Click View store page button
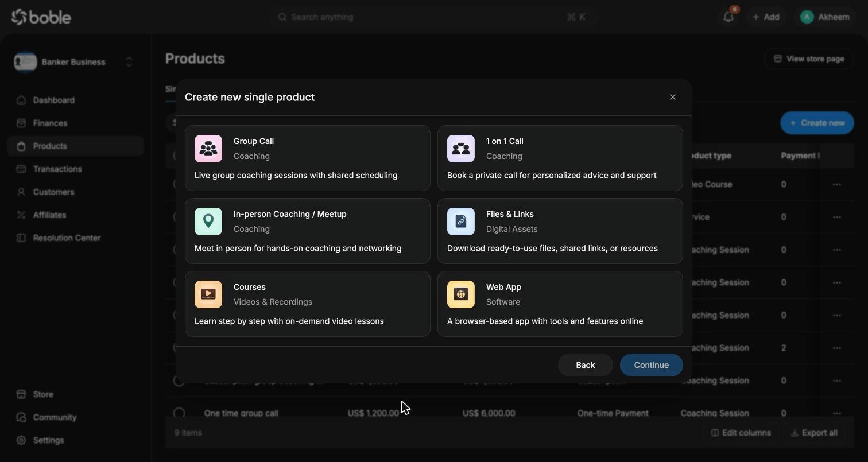Viewport: 868px width, 462px height. (809, 59)
